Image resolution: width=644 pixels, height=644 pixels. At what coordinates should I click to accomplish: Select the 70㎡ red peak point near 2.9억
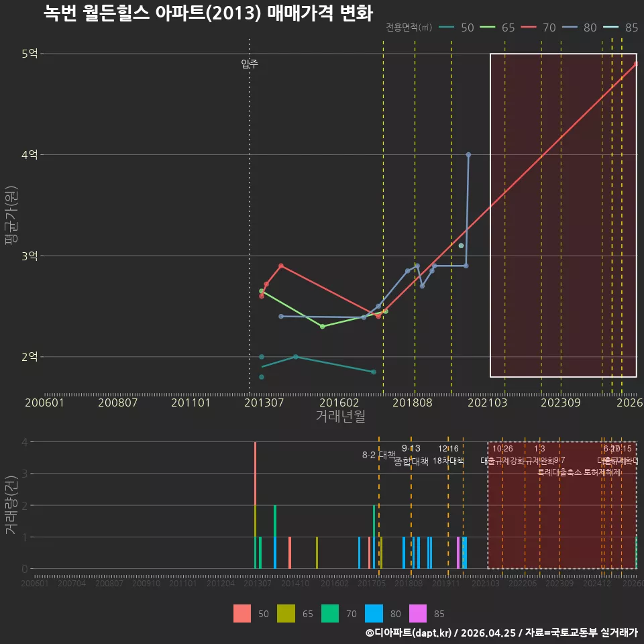[281, 266]
